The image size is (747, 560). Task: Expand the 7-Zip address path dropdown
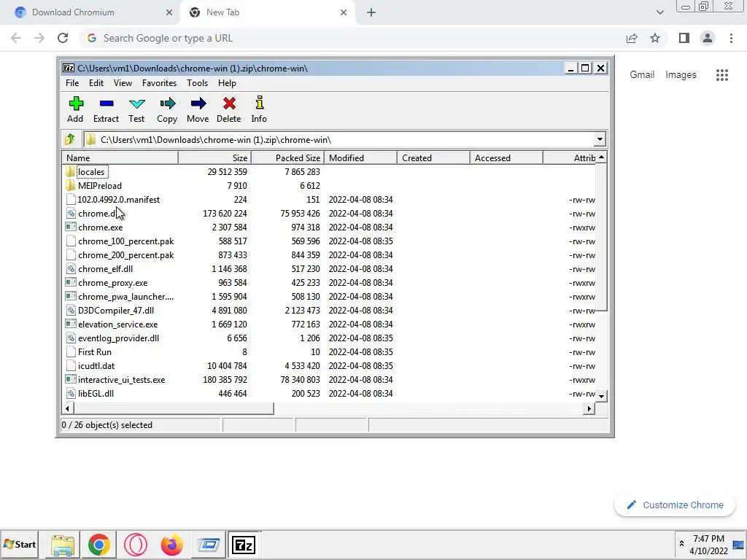pos(600,139)
